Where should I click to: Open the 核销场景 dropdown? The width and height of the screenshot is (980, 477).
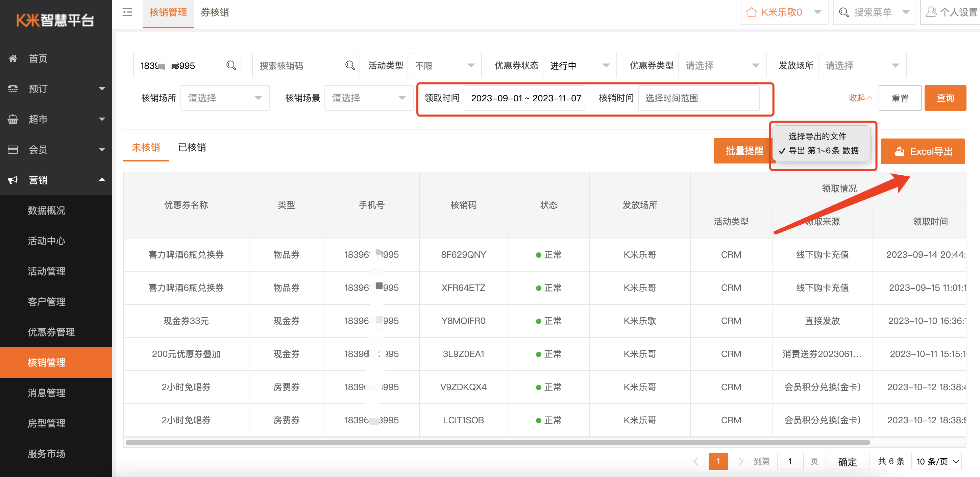point(369,98)
